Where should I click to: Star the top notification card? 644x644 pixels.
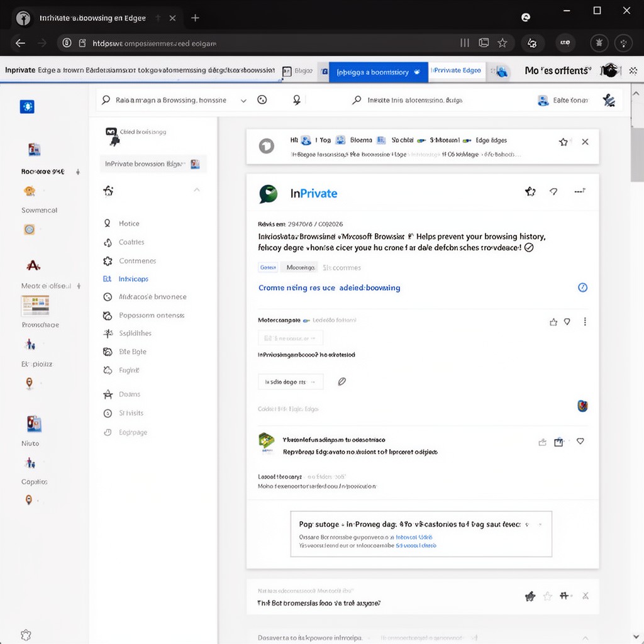563,142
